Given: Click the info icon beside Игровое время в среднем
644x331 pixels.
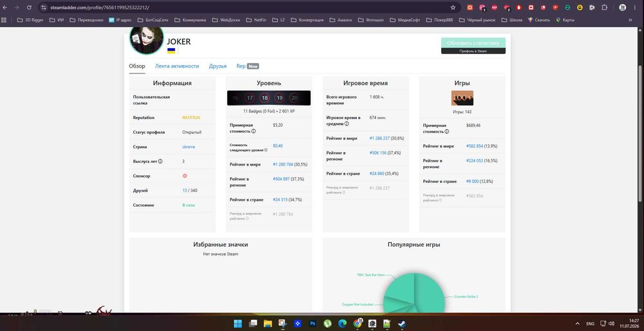Looking at the screenshot, I should click(x=346, y=124).
